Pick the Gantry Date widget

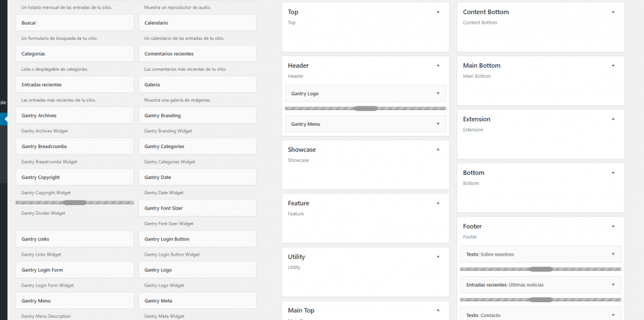tap(197, 177)
